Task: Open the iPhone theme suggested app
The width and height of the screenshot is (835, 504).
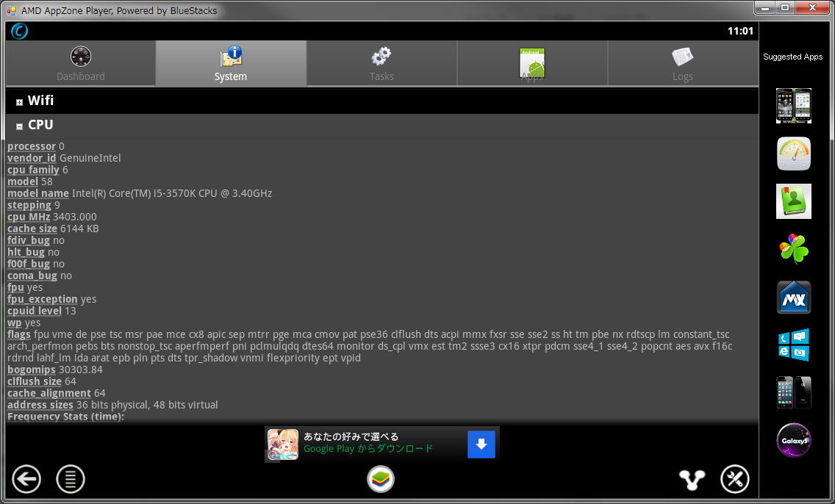Action: pyautogui.click(x=793, y=392)
